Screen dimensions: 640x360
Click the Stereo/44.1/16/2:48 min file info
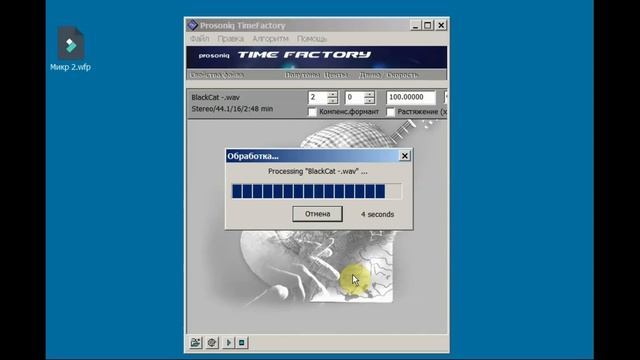tap(232, 109)
